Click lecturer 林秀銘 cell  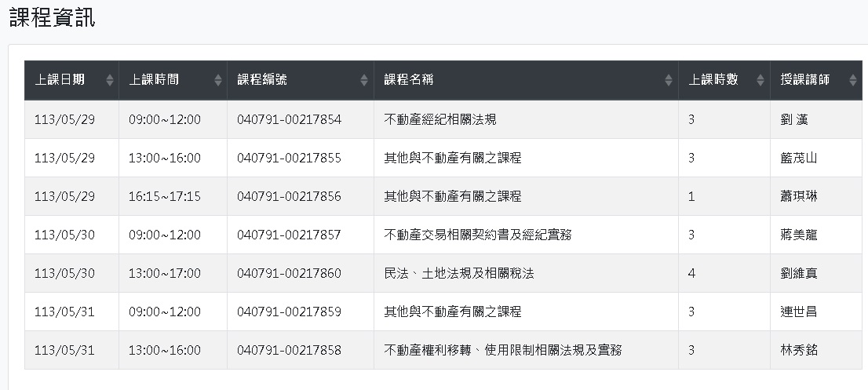click(798, 350)
